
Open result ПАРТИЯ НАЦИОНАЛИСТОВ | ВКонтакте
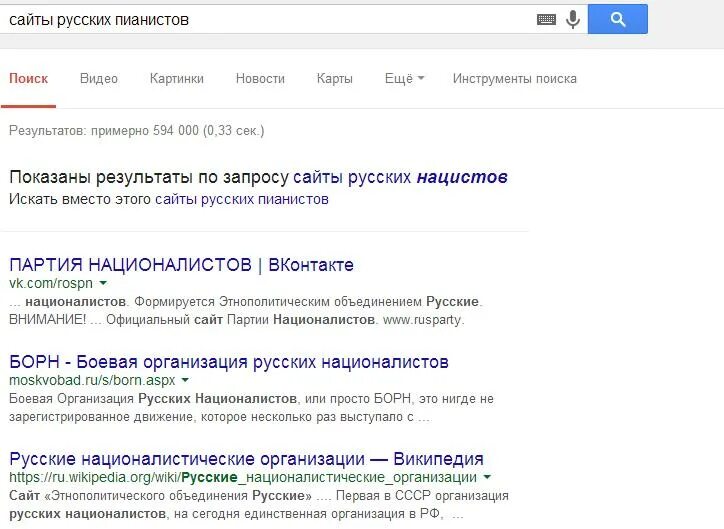coord(181,265)
